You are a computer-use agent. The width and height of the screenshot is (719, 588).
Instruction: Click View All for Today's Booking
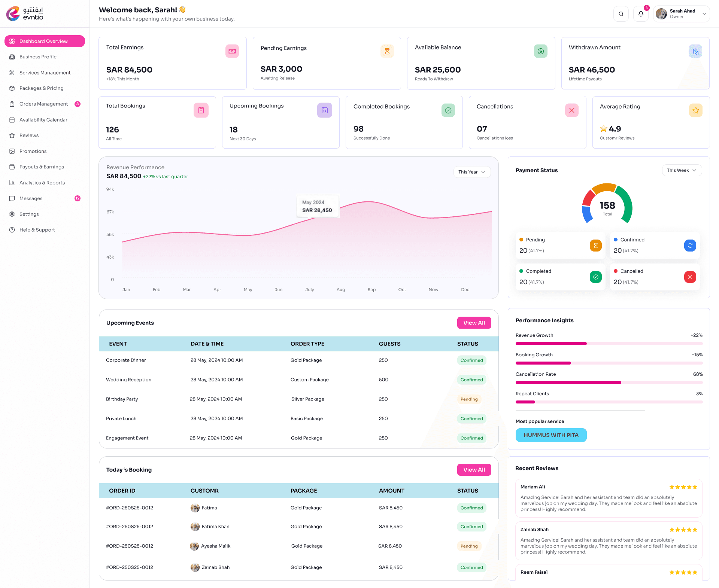click(474, 470)
